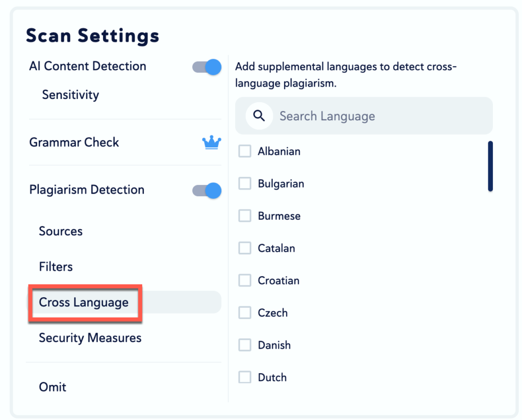Select the Catalan checkbox

pyautogui.click(x=245, y=248)
